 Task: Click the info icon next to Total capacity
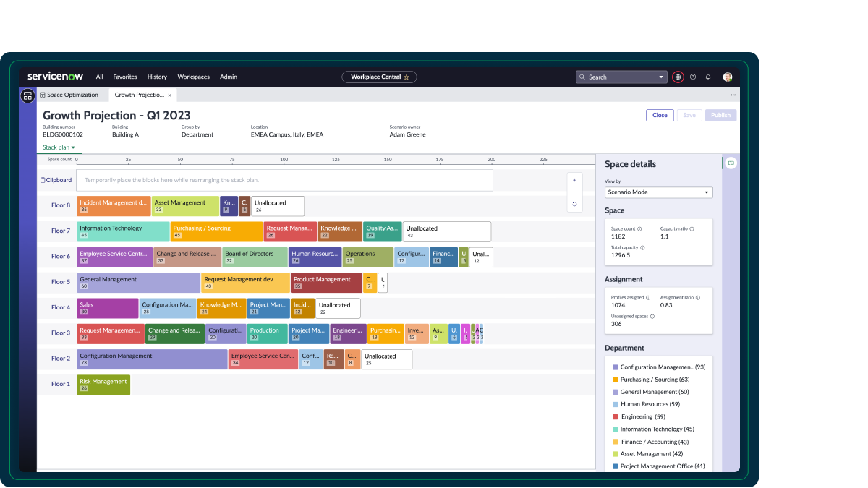642,248
